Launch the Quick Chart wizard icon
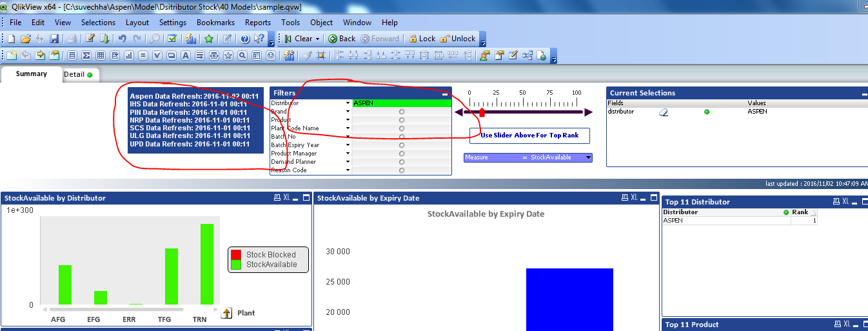 coord(191,39)
